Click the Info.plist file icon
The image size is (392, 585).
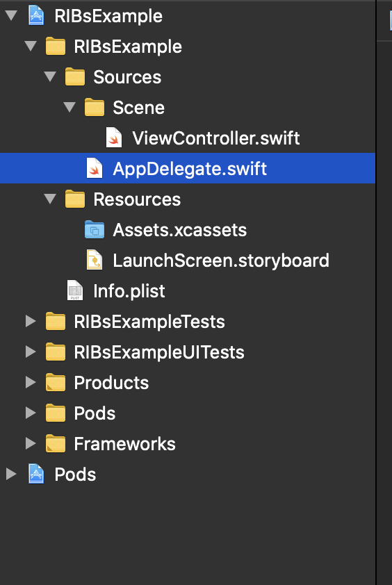(x=75, y=290)
